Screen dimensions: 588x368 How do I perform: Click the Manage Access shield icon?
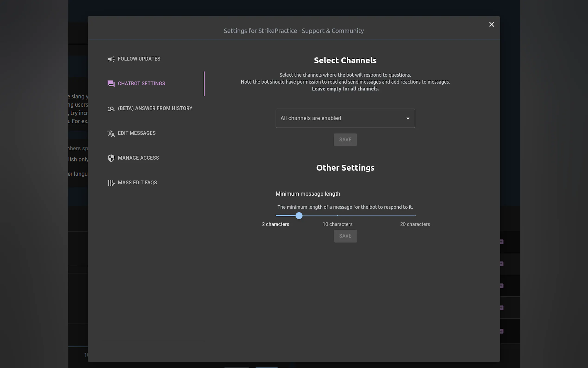[x=111, y=158]
